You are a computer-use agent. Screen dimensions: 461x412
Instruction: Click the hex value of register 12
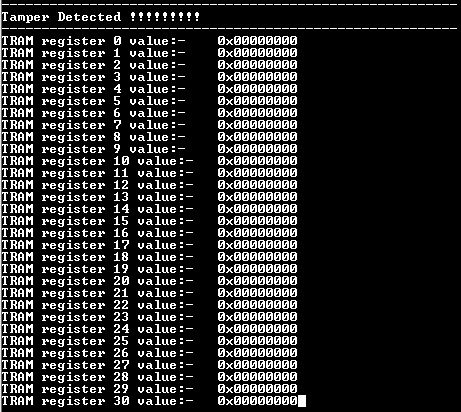[257, 185]
